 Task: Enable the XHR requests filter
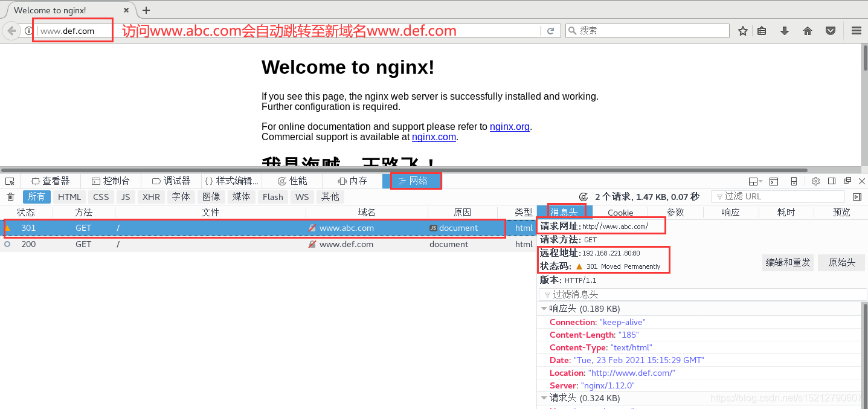tap(151, 196)
